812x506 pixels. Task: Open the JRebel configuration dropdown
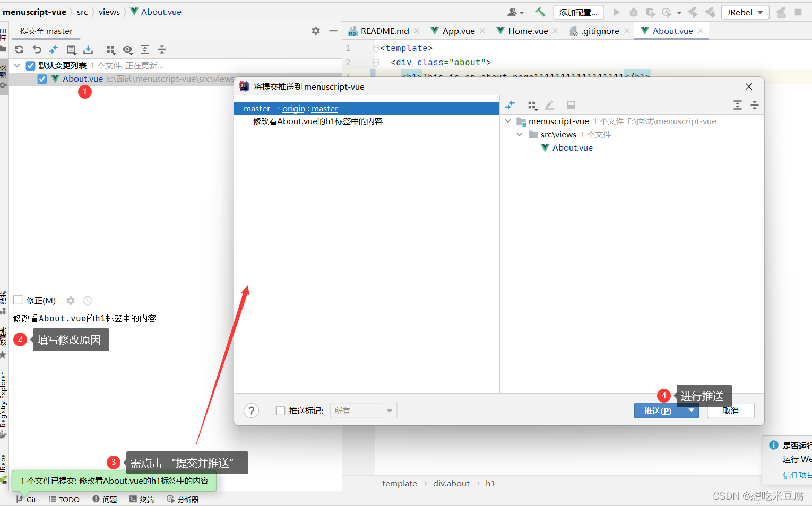[x=745, y=12]
